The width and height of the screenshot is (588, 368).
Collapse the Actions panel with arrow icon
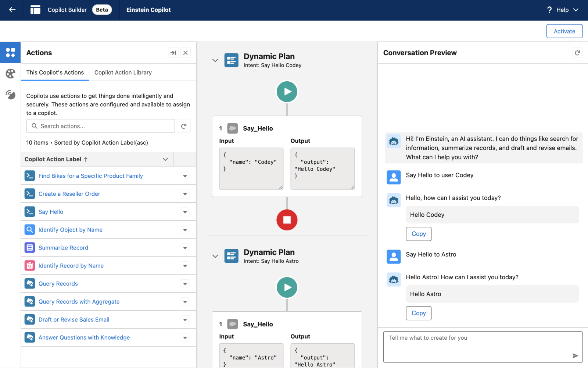(x=173, y=53)
